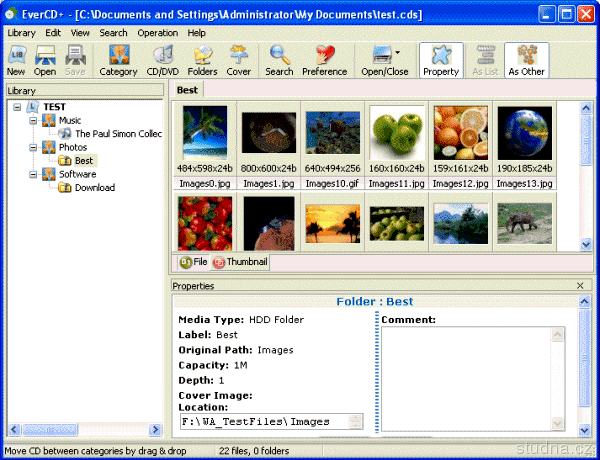The width and height of the screenshot is (600, 460).
Task: Open the Operation menu
Action: tap(158, 33)
